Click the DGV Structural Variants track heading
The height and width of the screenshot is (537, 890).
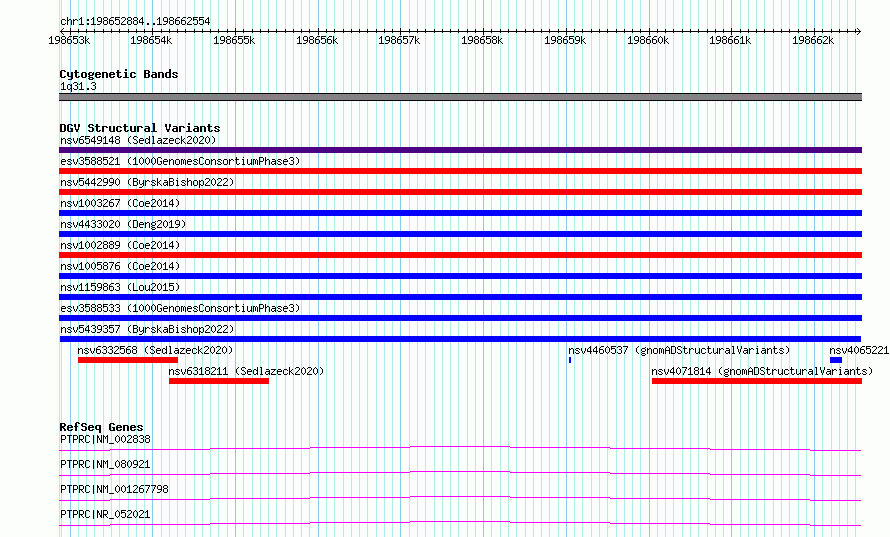point(140,128)
